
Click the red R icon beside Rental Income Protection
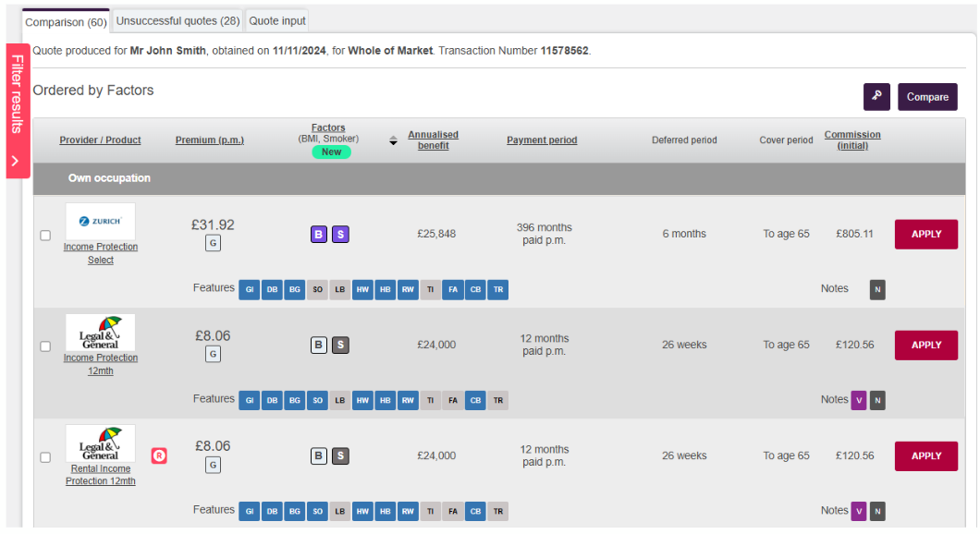coord(159,455)
